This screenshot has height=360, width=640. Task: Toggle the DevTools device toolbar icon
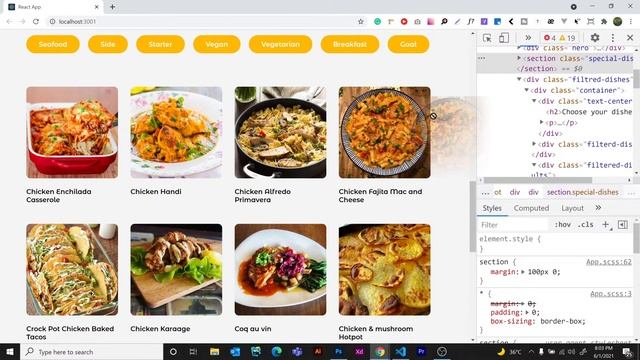(504, 38)
